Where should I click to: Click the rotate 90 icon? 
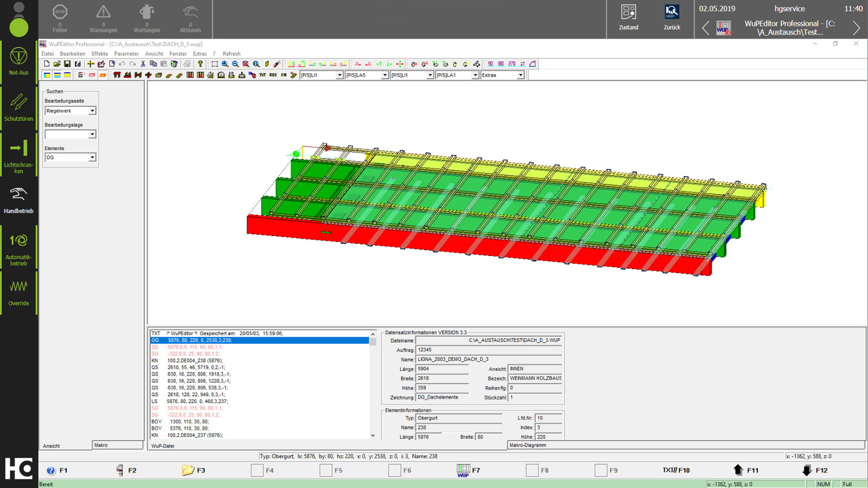[x=490, y=64]
